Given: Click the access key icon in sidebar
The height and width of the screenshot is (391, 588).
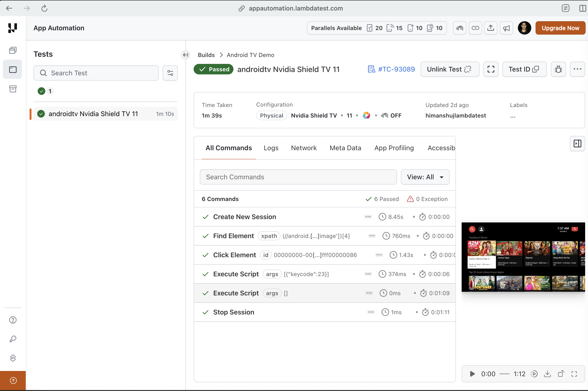Looking at the screenshot, I should 13,339.
